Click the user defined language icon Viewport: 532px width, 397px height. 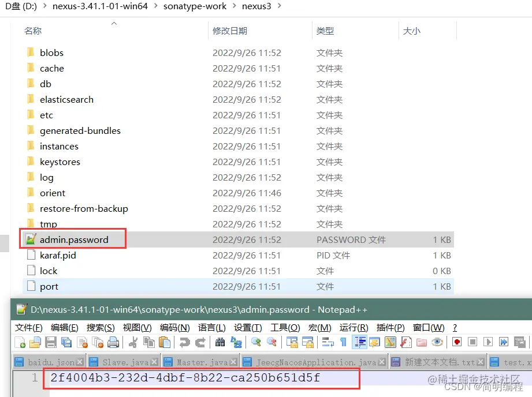pyautogui.click(x=374, y=342)
